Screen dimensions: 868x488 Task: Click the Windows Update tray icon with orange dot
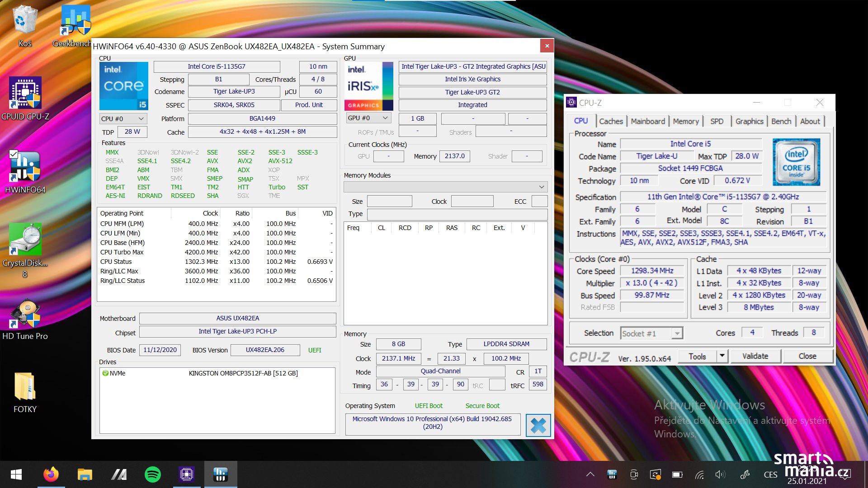[x=656, y=474]
